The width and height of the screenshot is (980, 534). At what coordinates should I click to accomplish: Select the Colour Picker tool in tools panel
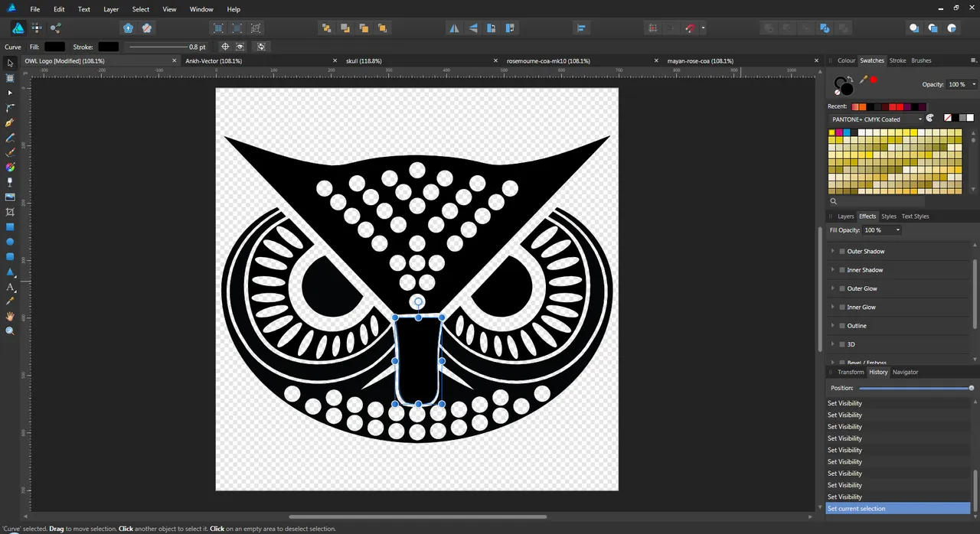10,301
